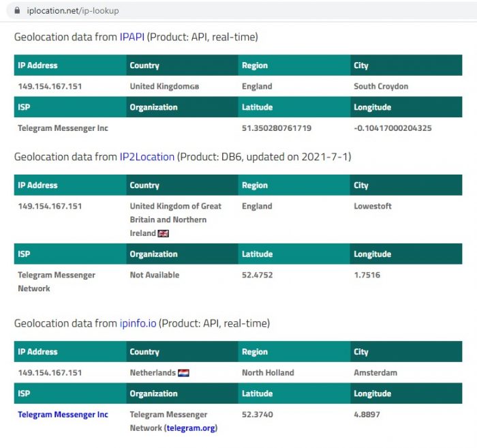Focus the iplocation.net/ip-lookup address bar
The height and width of the screenshot is (448, 477).
[x=68, y=11]
